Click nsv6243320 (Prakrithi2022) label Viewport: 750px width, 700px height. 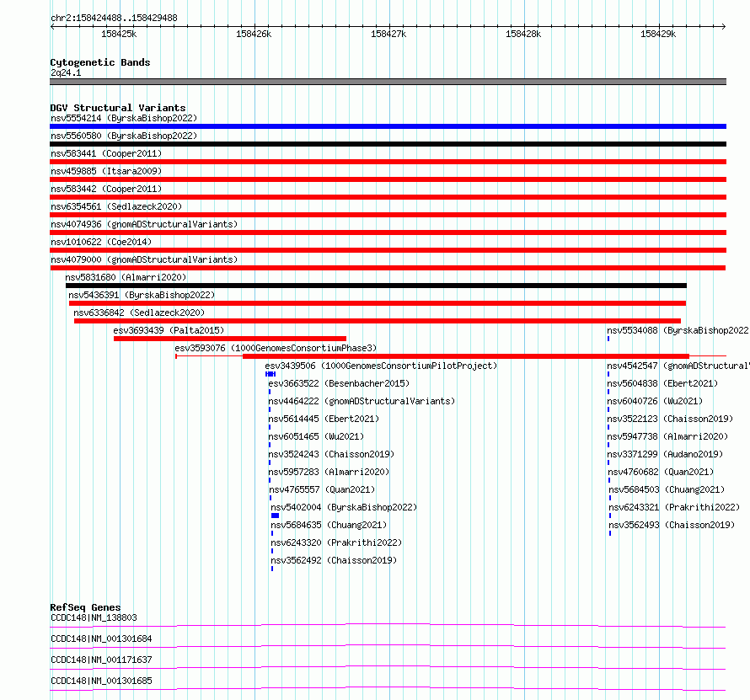tap(336, 542)
